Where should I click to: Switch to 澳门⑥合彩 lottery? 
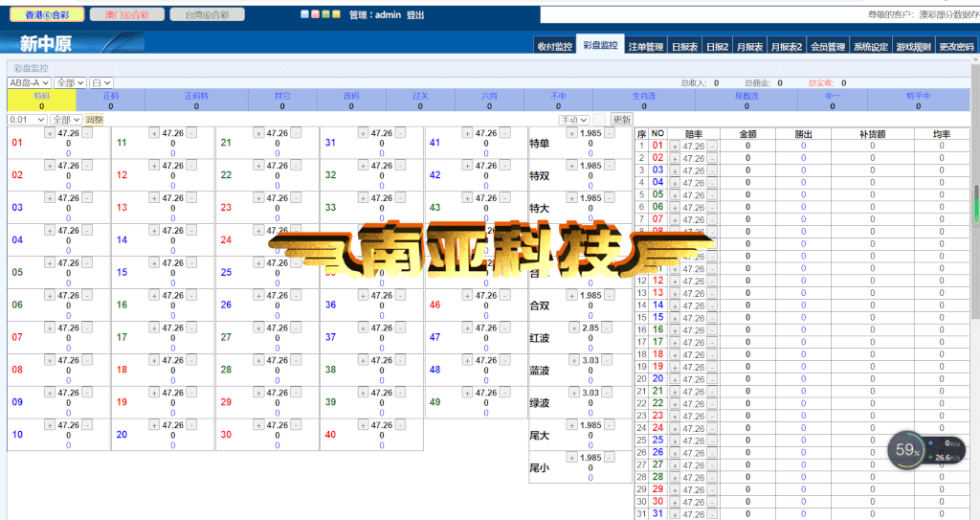pyautogui.click(x=127, y=14)
